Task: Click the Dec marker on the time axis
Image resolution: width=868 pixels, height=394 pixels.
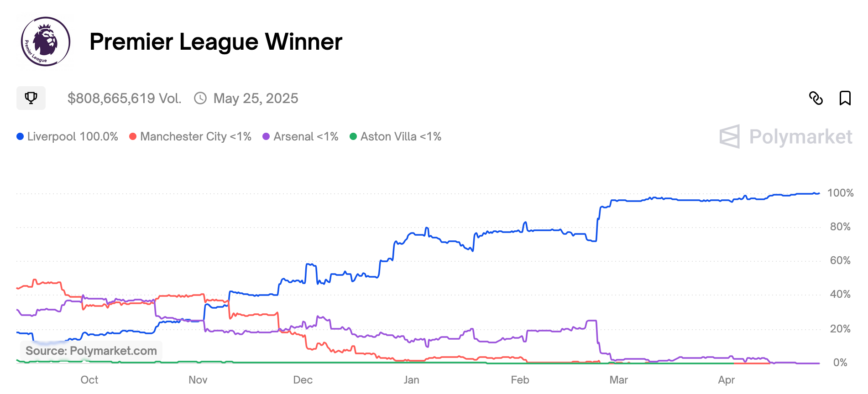Action: (303, 380)
